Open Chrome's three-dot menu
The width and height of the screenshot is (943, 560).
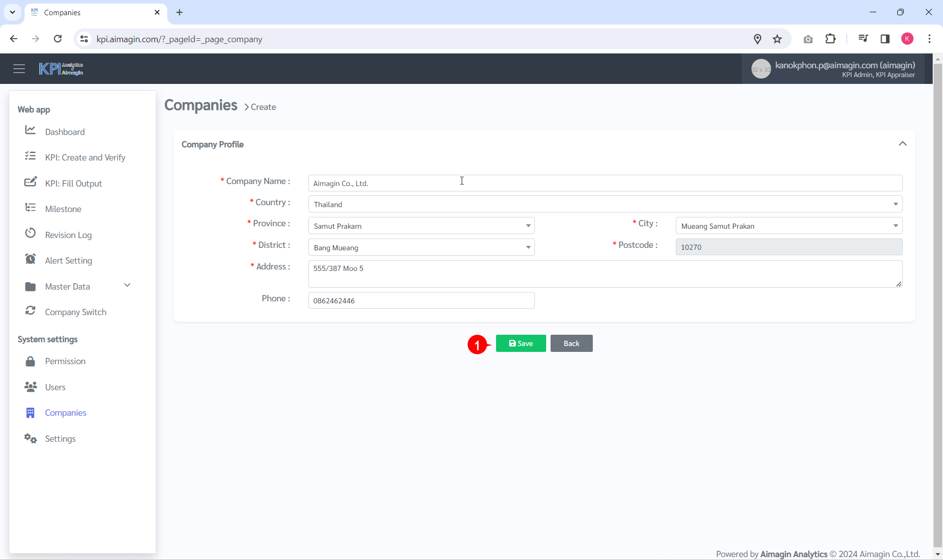pos(930,39)
